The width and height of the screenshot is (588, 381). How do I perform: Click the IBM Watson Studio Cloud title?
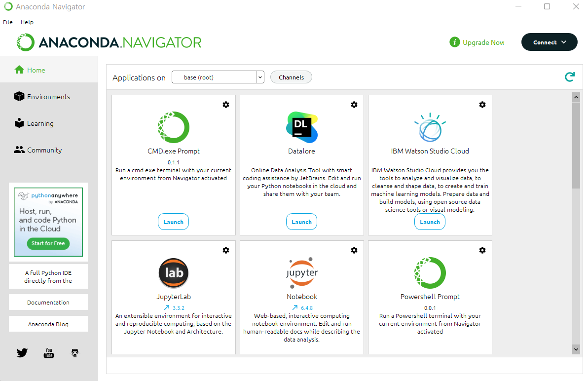coord(430,151)
